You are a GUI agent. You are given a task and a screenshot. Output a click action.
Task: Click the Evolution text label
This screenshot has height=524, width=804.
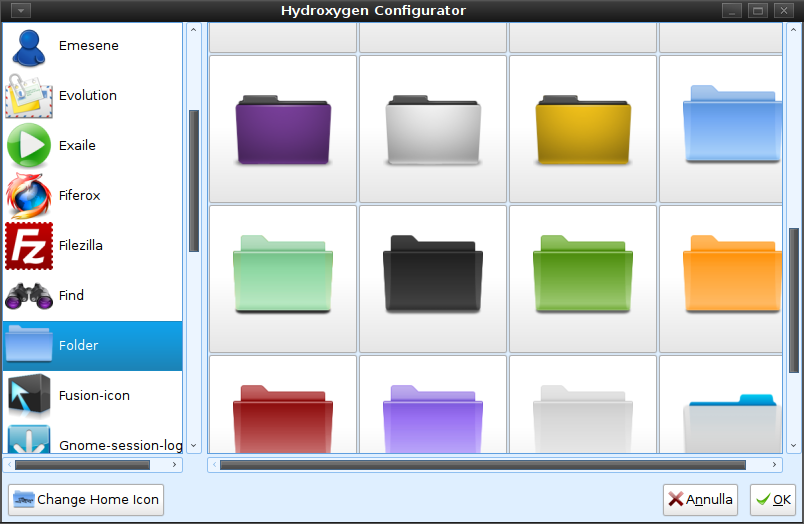[x=88, y=95]
